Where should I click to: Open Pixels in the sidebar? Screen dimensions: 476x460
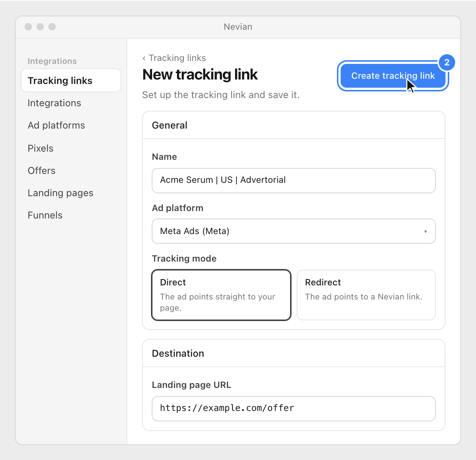coord(41,148)
